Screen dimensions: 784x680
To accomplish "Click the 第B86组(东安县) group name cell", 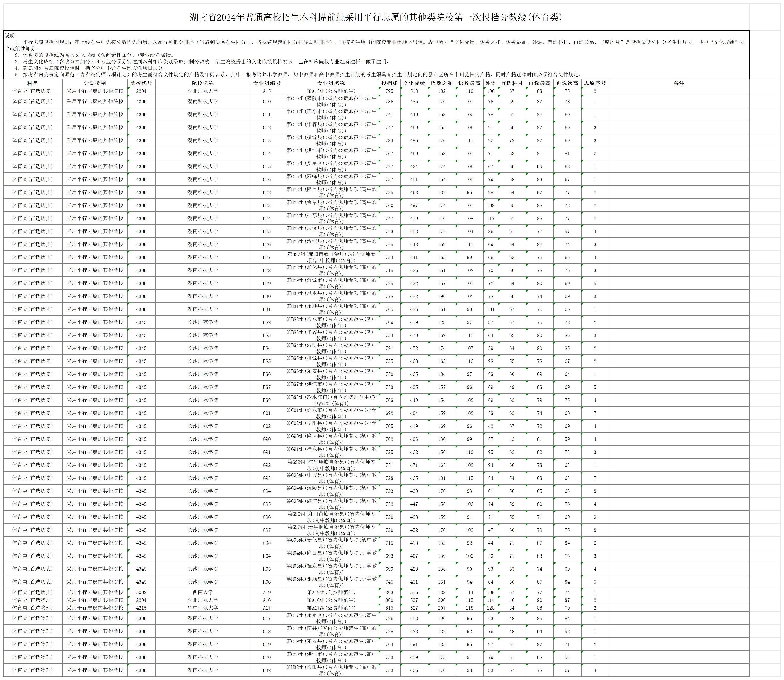I will pos(331,374).
